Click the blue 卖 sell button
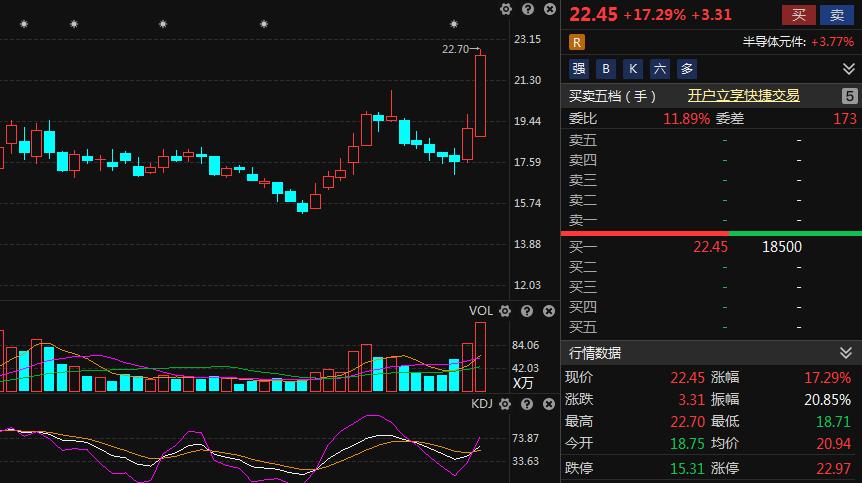This screenshot has height=483, width=862. coord(837,15)
